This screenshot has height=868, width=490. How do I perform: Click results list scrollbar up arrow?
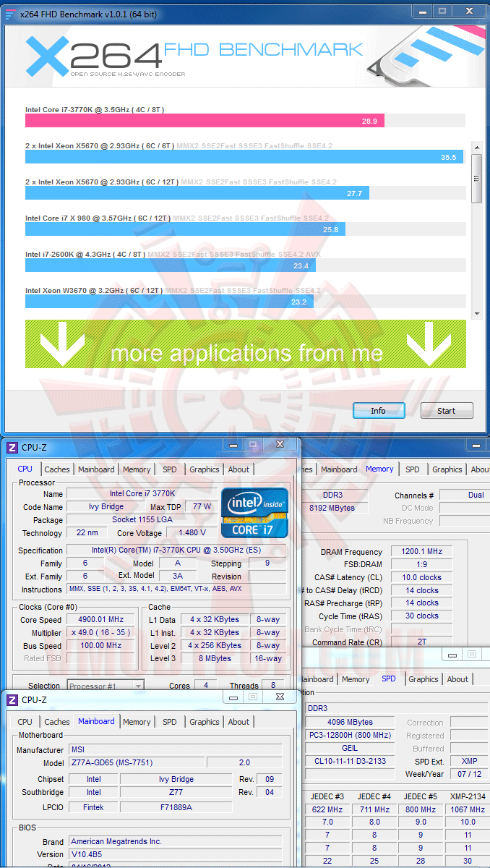click(476, 147)
